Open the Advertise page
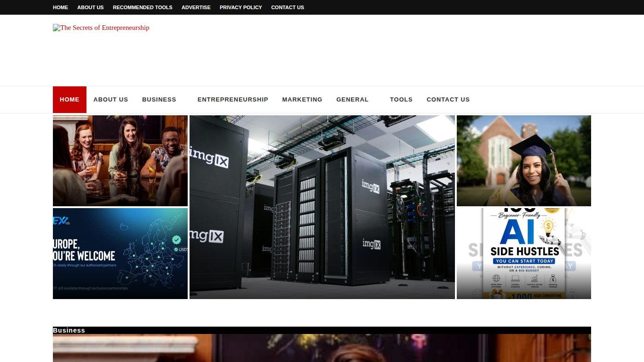Image resolution: width=644 pixels, height=362 pixels. pyautogui.click(x=196, y=7)
